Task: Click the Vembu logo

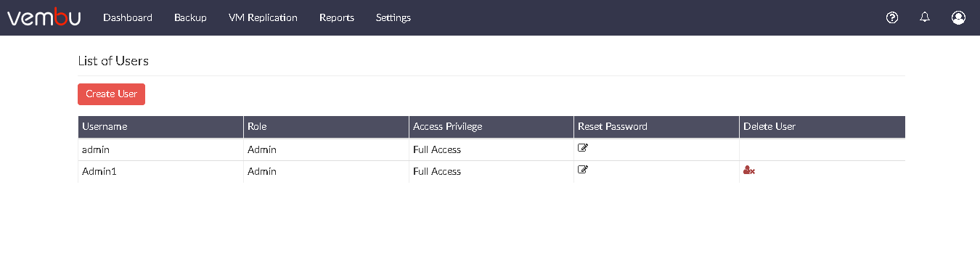Action: [x=44, y=17]
